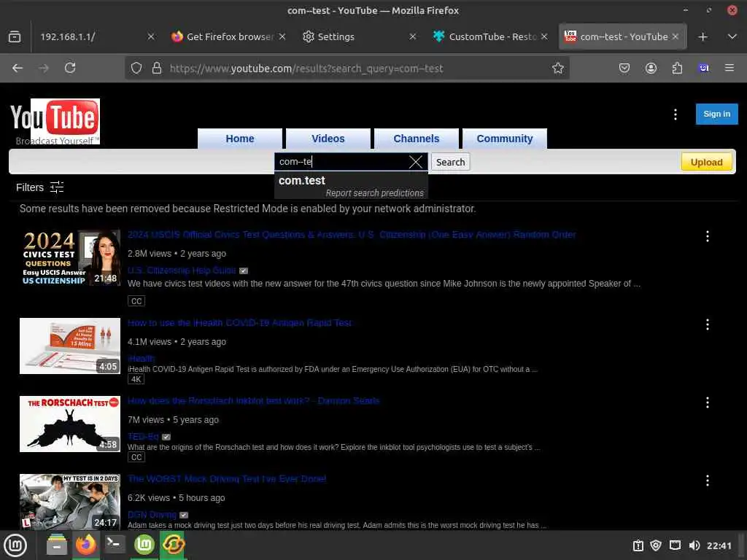Reload the current YouTube page
The image size is (747, 560).
point(70,68)
